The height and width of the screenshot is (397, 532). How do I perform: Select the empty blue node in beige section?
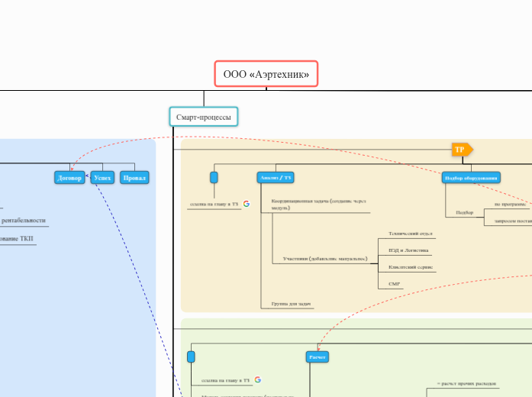(x=214, y=177)
